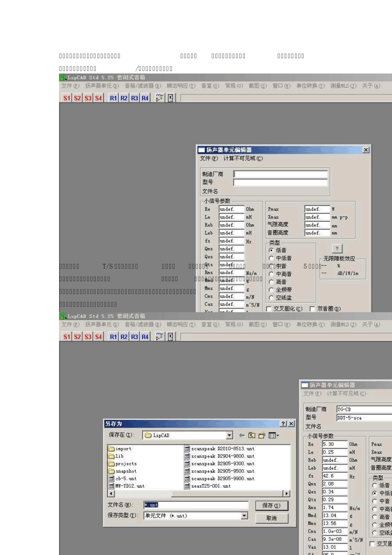The image size is (392, 555).
Task: Click the speaker box icon in lower toolbar
Action: coord(171,337)
